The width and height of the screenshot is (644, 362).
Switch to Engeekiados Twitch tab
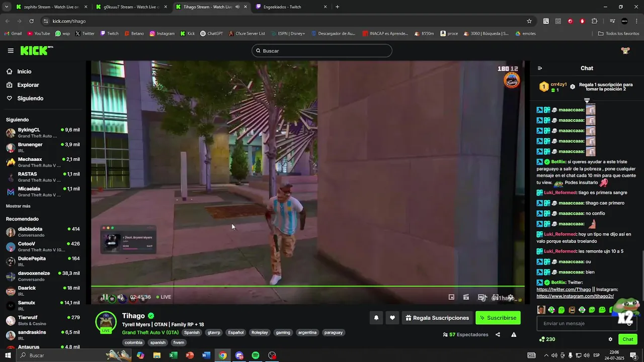pyautogui.click(x=291, y=7)
